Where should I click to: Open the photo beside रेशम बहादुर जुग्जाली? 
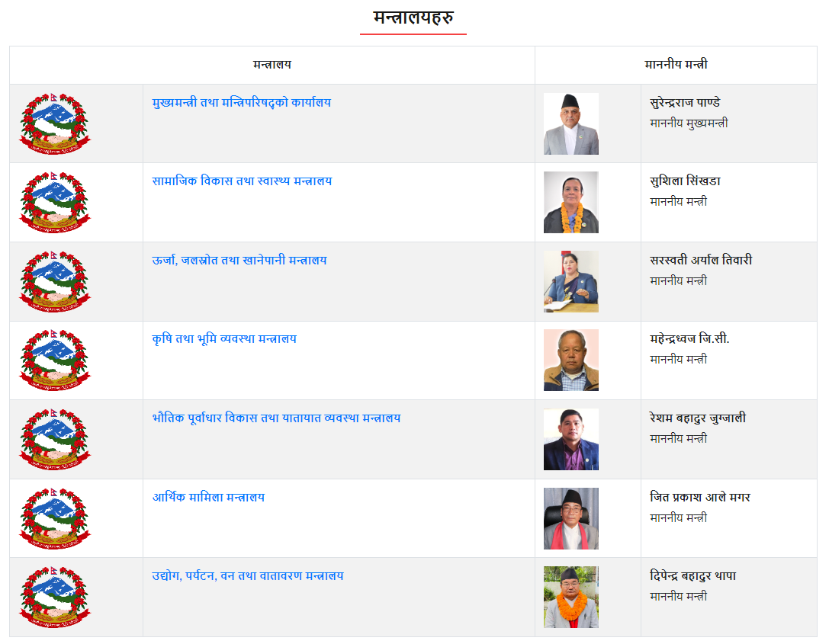coord(570,439)
